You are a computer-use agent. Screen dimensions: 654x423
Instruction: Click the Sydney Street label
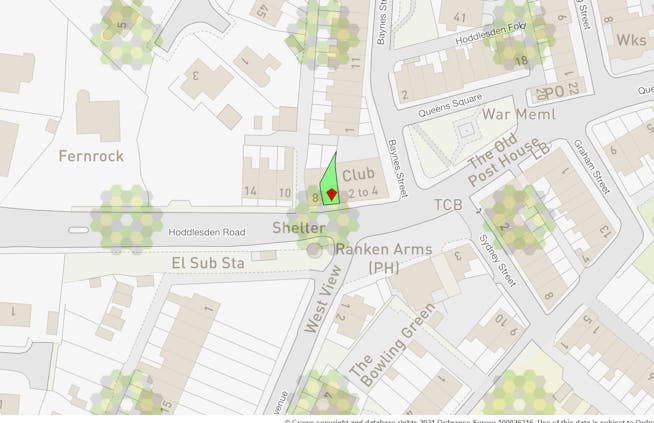[x=497, y=260]
